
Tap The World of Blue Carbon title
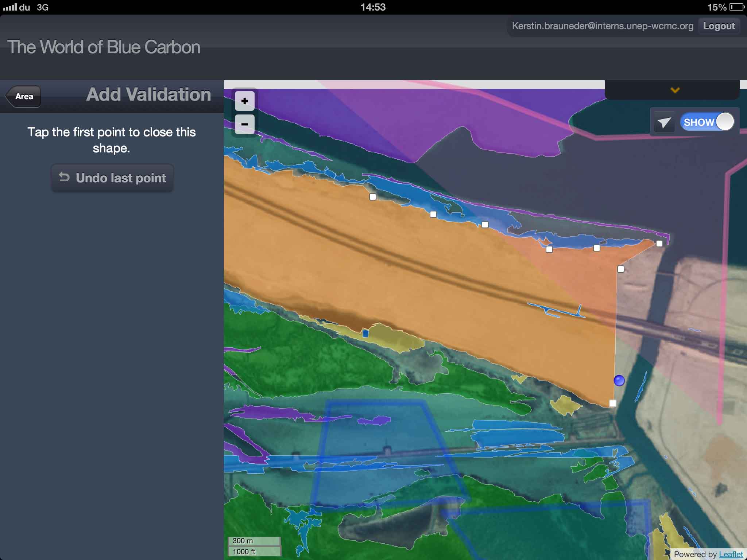point(104,47)
